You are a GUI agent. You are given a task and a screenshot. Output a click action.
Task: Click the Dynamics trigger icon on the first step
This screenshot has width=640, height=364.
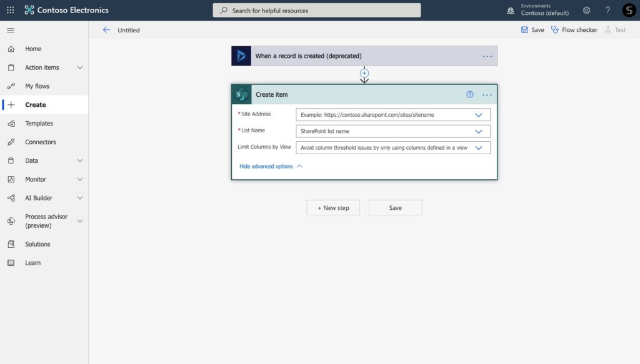241,56
